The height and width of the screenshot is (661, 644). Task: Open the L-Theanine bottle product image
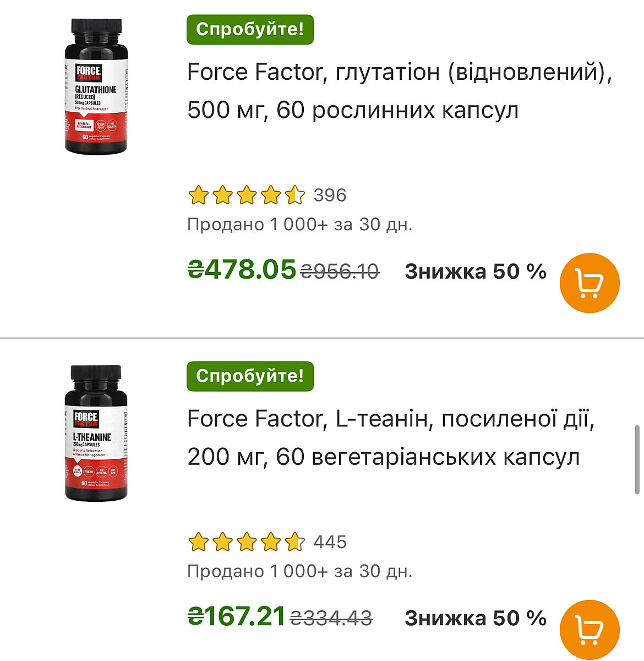coord(96,433)
